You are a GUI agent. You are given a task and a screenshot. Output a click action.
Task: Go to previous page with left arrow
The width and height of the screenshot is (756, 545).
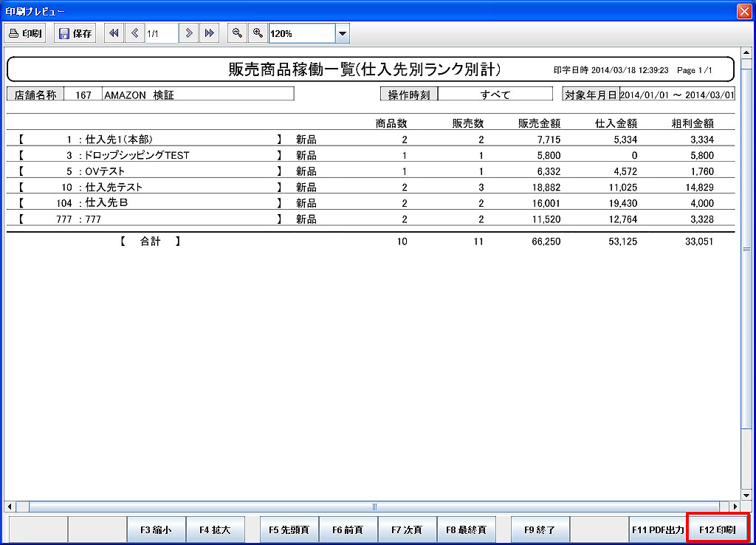[x=134, y=33]
